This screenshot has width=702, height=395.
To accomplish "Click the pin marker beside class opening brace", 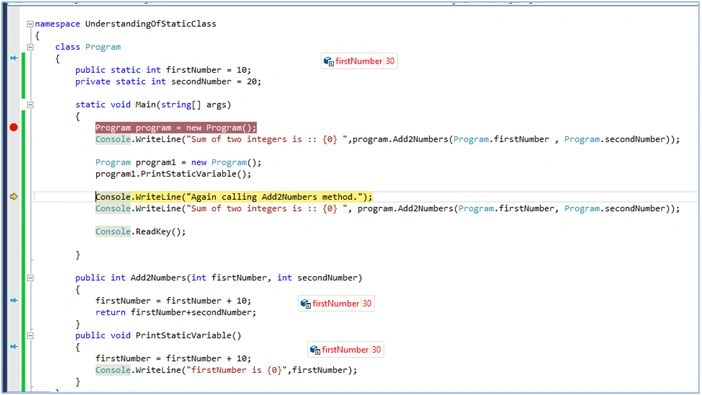I will (x=14, y=58).
